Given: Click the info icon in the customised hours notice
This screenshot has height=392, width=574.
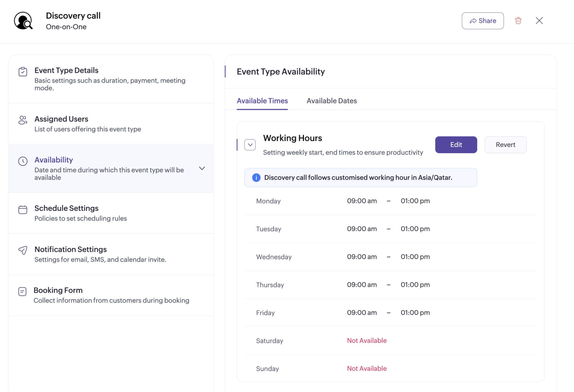Looking at the screenshot, I should click(256, 178).
